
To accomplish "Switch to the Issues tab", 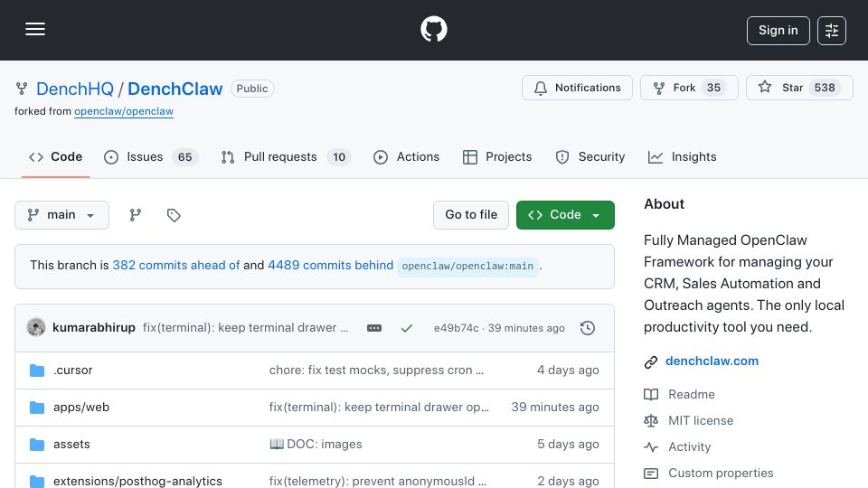I will 151,157.
